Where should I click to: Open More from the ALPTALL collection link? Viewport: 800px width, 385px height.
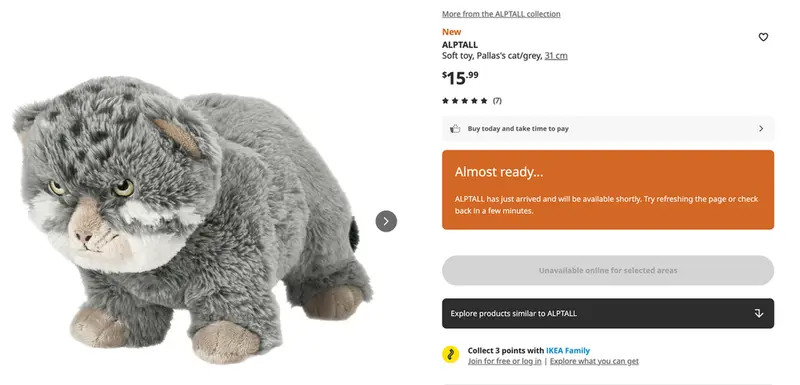[x=501, y=14]
